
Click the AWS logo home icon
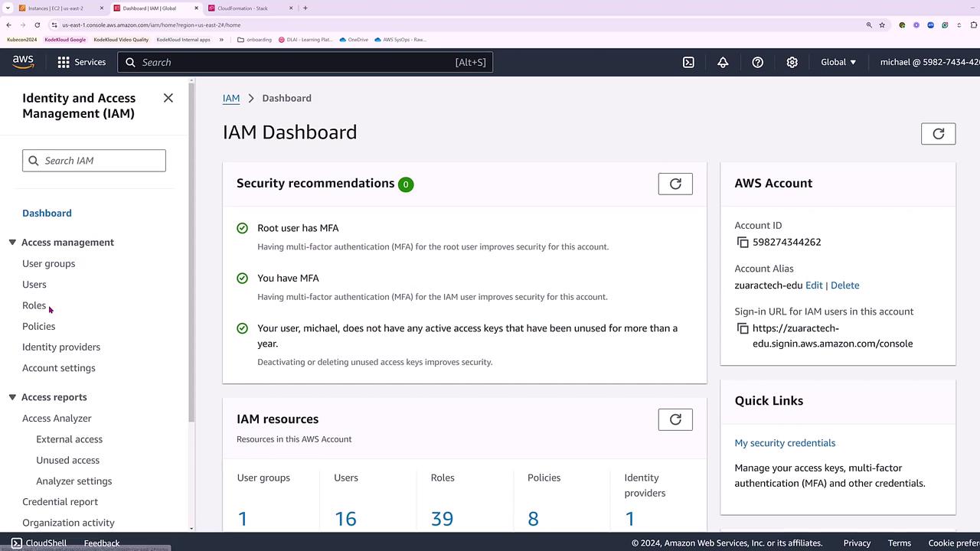(x=23, y=62)
